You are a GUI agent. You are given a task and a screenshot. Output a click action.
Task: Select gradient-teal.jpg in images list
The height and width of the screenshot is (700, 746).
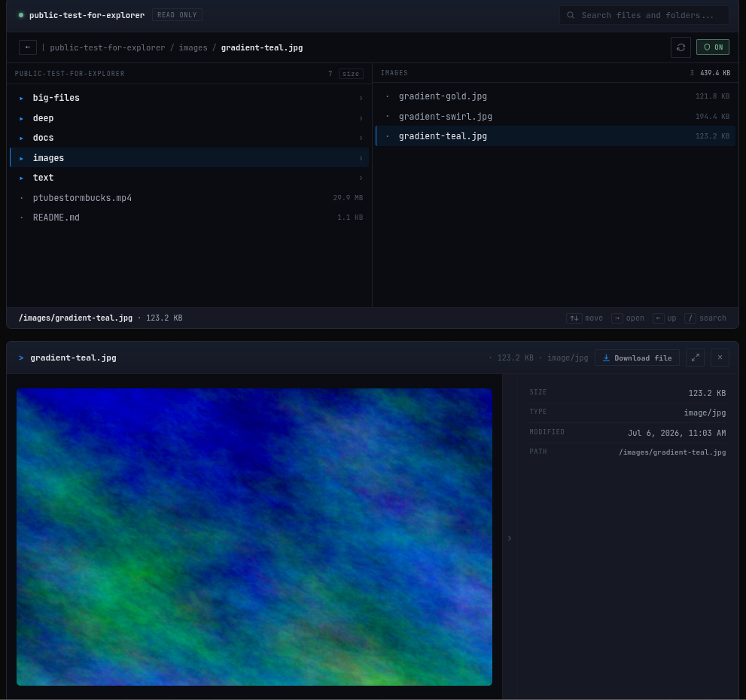tap(556, 136)
